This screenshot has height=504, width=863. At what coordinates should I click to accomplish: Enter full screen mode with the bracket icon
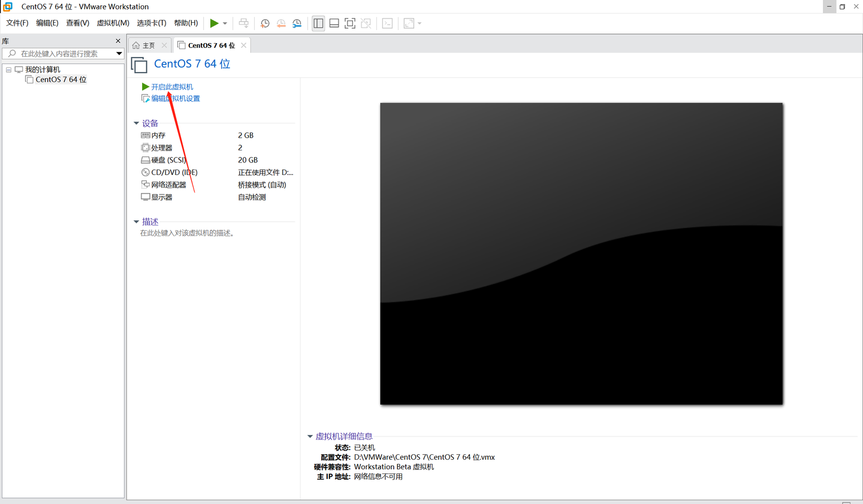[349, 23]
